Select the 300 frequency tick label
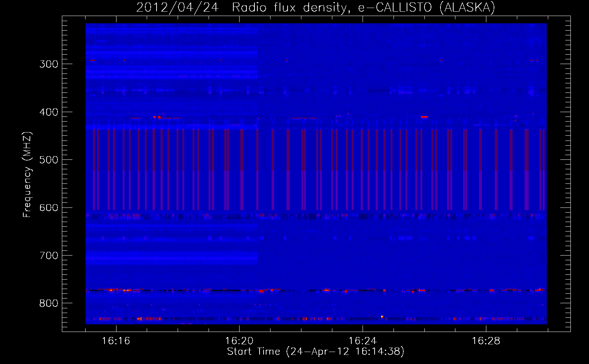589x364 pixels. click(x=49, y=64)
